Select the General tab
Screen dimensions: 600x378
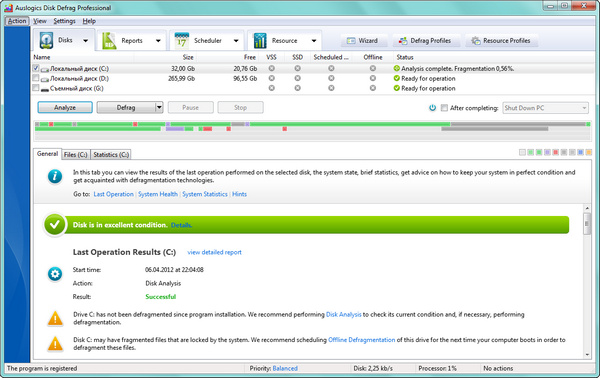(47, 154)
